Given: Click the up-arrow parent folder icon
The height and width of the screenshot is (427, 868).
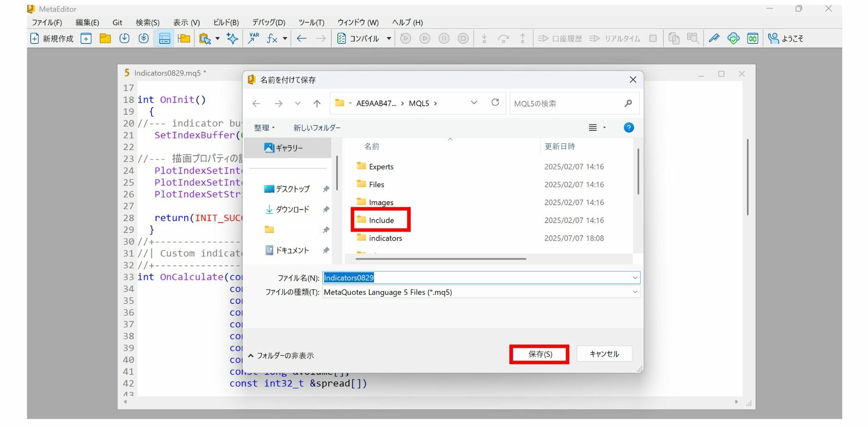Looking at the screenshot, I should (317, 104).
